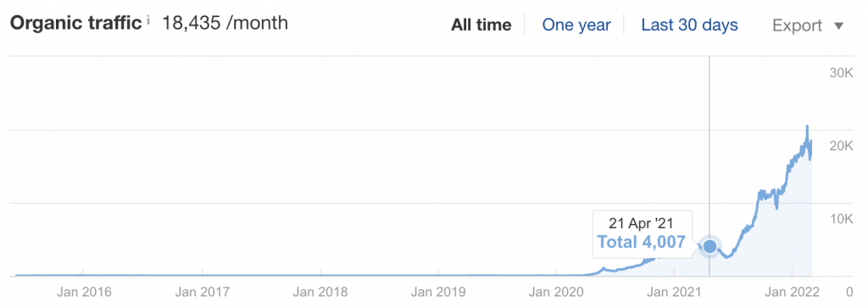Click the Total 4,007 value in tooltip
The image size is (868, 308).
[641, 242]
